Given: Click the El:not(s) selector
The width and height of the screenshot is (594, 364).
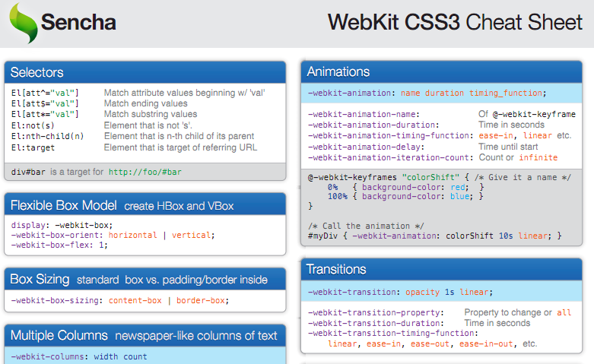Looking at the screenshot, I should [33, 125].
